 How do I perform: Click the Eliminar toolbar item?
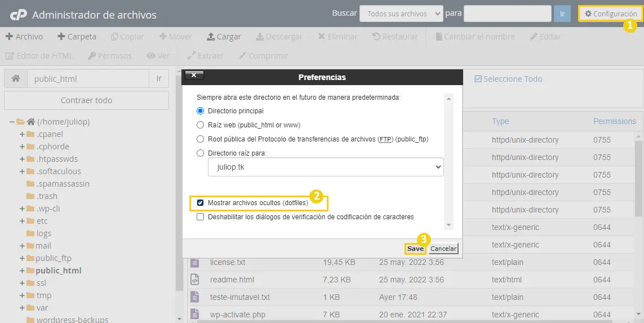[x=337, y=37]
